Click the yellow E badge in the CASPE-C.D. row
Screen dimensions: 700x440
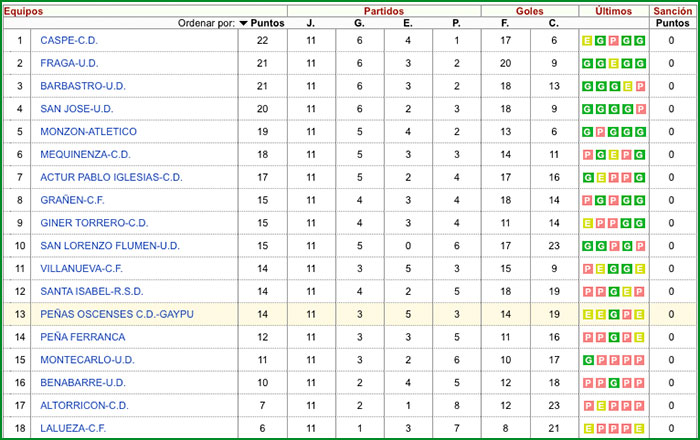click(x=588, y=40)
